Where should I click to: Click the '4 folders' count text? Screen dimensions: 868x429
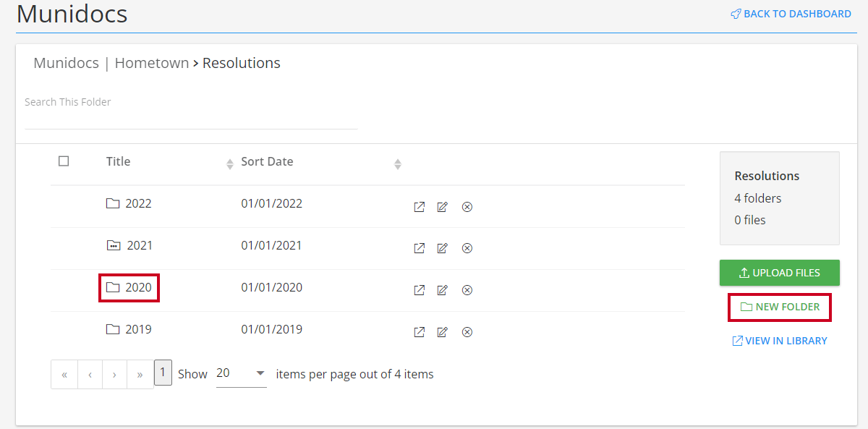[758, 198]
